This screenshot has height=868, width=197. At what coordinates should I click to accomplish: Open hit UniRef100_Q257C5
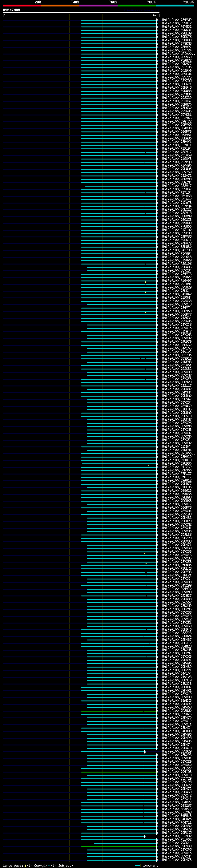176,78
